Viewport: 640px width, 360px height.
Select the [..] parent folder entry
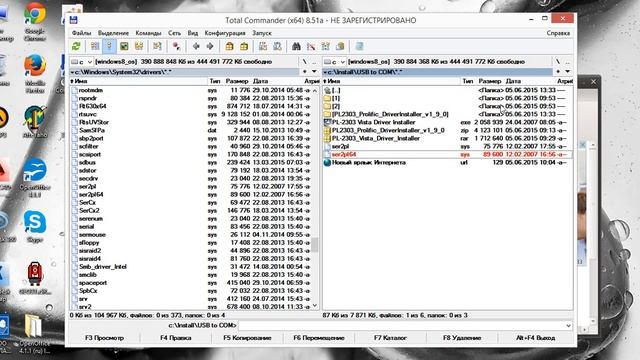click(x=447, y=90)
